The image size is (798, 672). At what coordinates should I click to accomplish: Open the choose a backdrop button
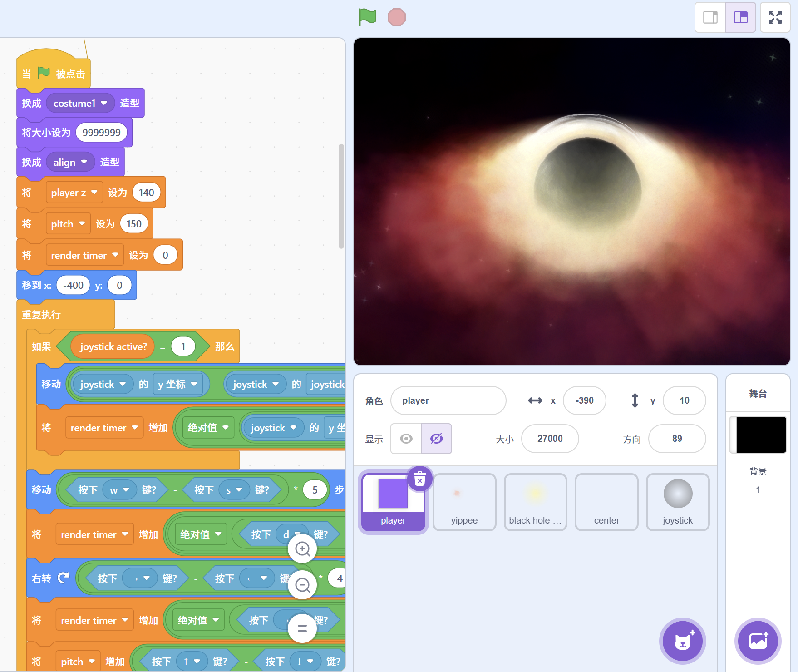pos(758,641)
